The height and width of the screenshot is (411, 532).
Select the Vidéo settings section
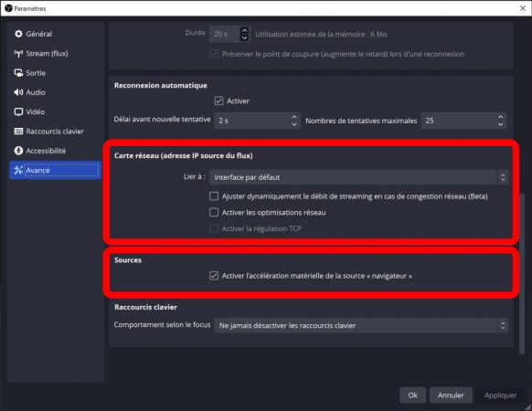point(56,111)
